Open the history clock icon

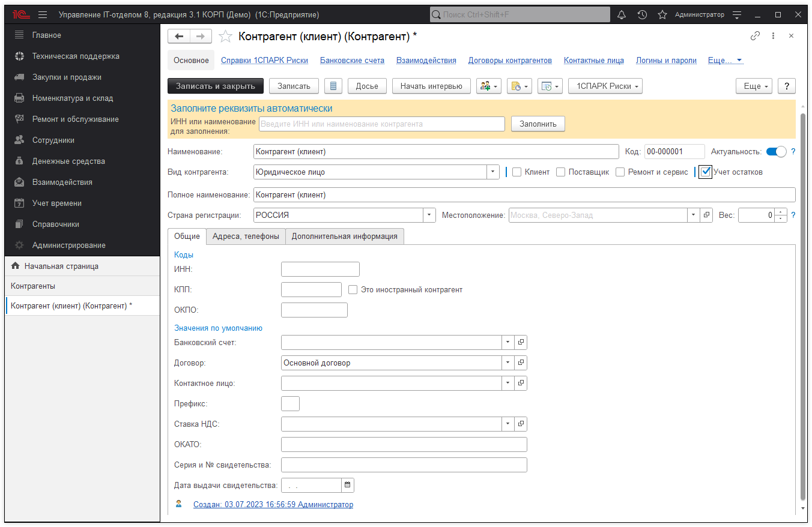click(x=642, y=14)
